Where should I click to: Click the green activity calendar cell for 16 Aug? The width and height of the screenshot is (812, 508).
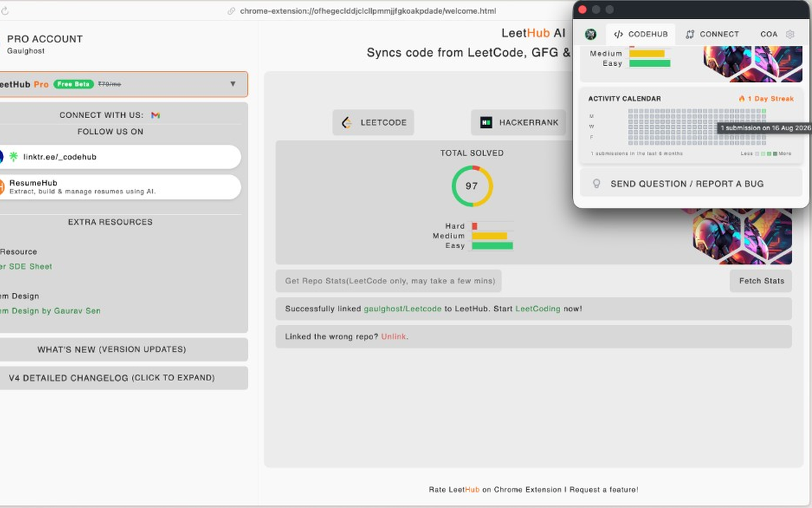pos(764,111)
